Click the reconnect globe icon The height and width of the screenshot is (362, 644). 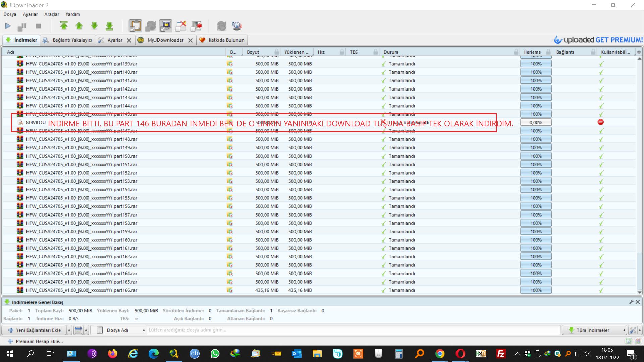click(x=237, y=26)
